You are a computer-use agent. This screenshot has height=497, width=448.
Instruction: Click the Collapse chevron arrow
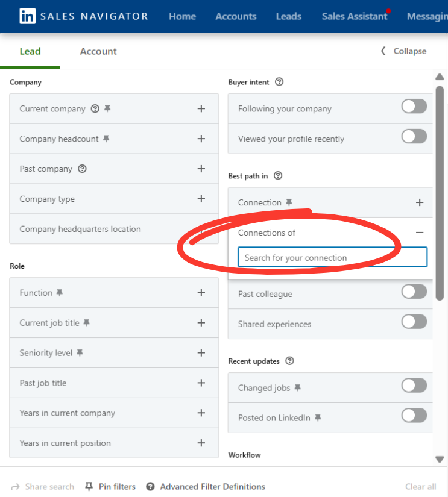point(383,51)
